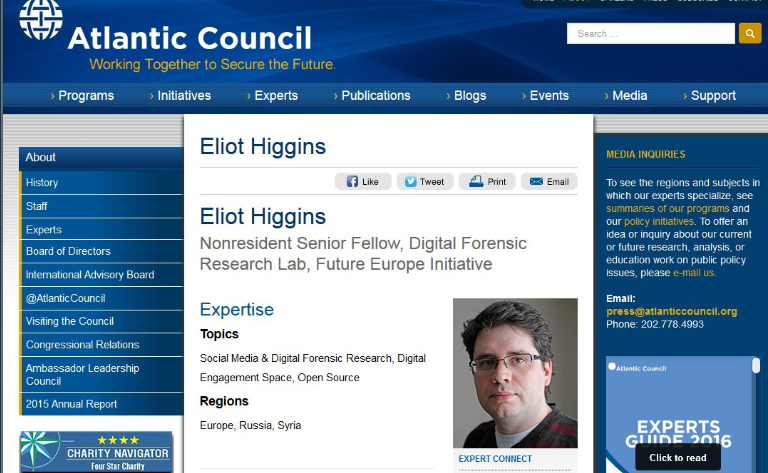Expand the Initiatives navigation menu

point(180,95)
